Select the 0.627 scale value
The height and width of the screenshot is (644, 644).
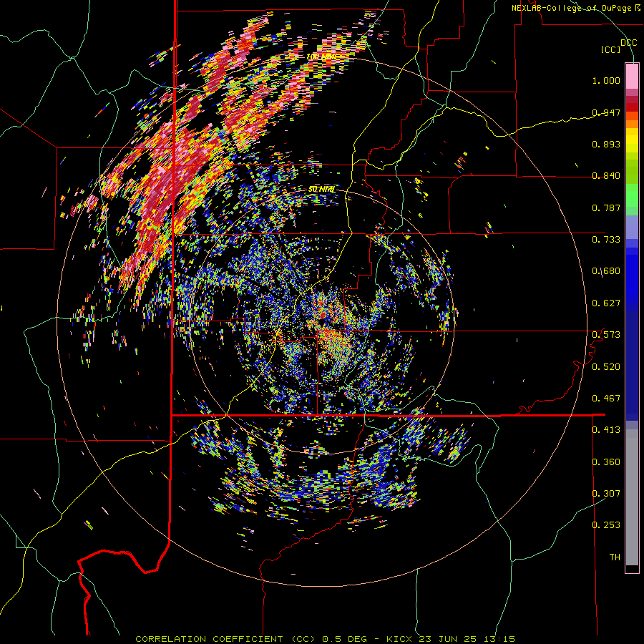pos(606,303)
